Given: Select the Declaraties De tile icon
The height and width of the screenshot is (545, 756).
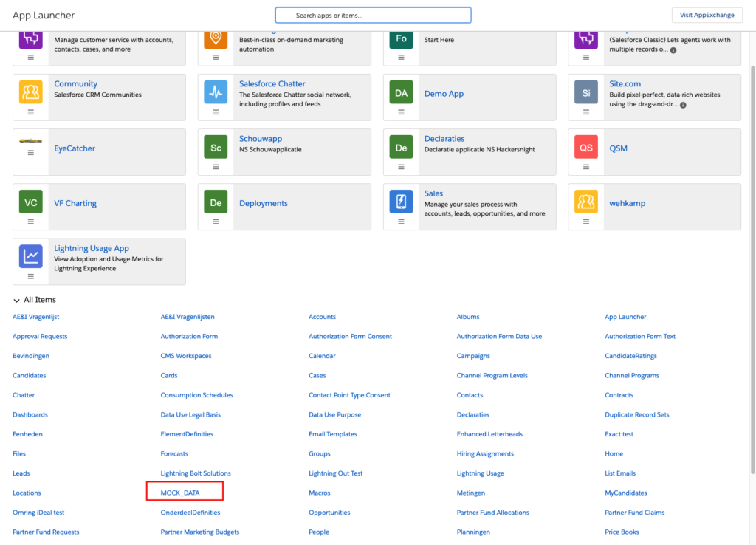Looking at the screenshot, I should coord(401,147).
